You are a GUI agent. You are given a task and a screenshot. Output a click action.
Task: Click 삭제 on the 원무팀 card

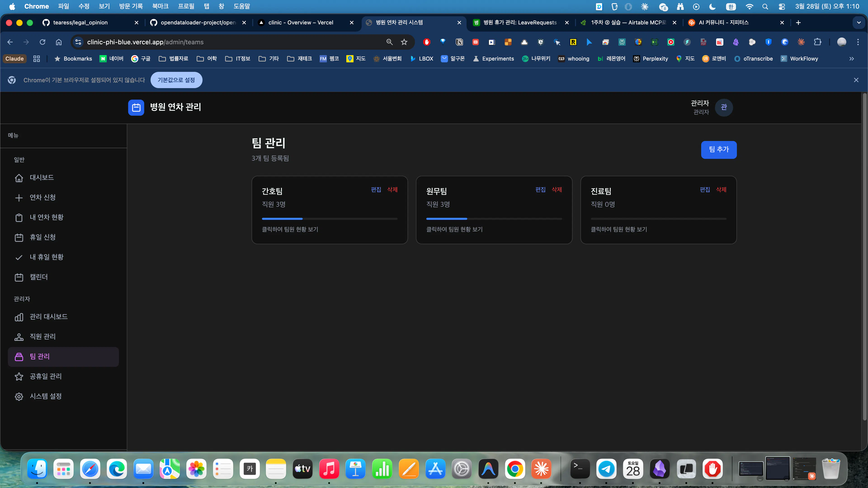pos(557,190)
